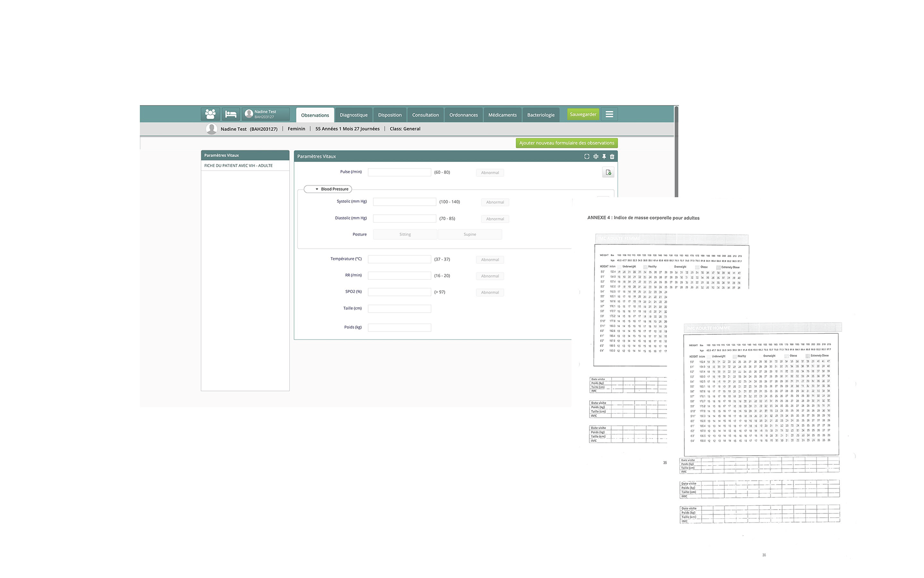Click the add note icon beside Pulse

(x=608, y=172)
